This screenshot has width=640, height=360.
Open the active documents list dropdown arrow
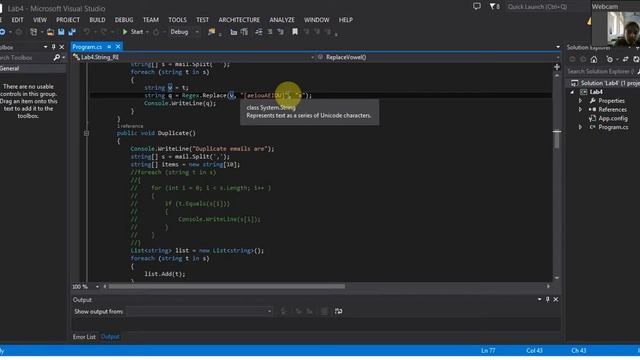558,47
